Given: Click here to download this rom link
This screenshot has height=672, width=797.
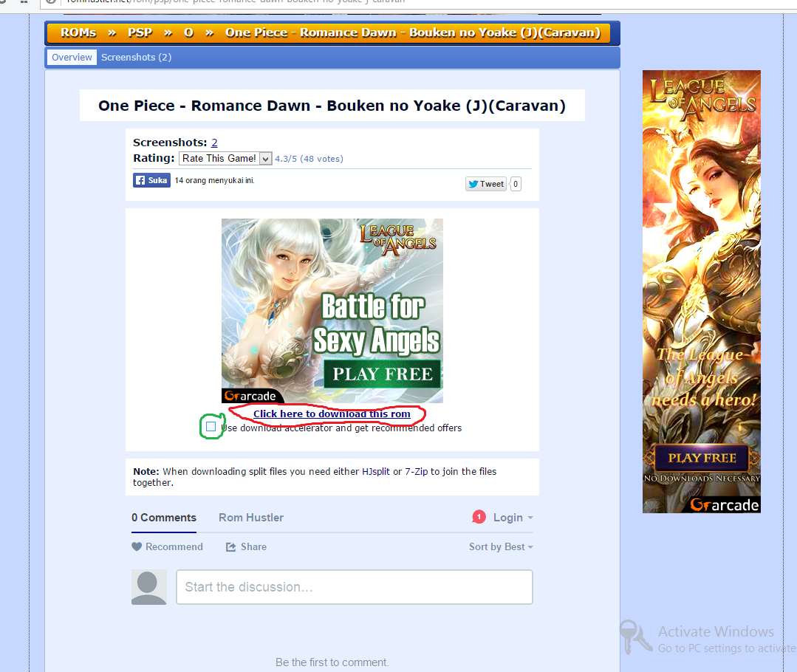Looking at the screenshot, I should pyautogui.click(x=332, y=414).
